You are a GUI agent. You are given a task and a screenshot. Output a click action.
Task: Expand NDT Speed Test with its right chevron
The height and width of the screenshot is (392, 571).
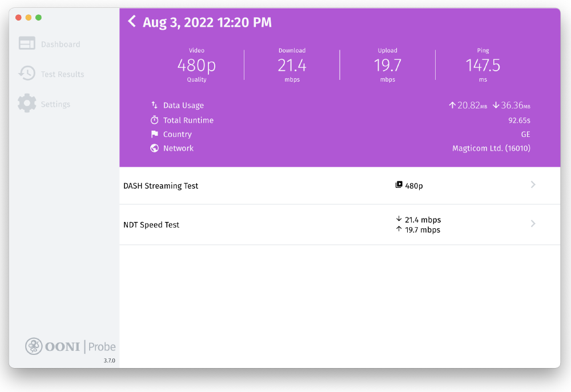(533, 223)
